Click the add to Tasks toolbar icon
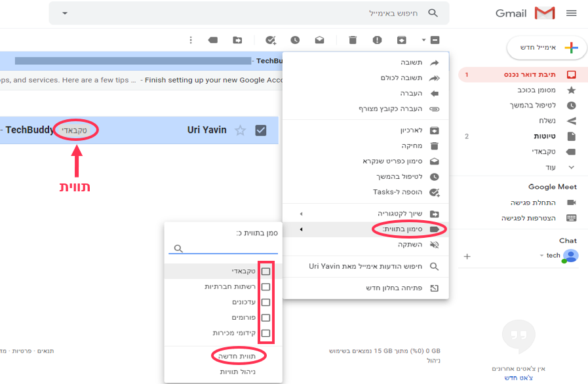The width and height of the screenshot is (588, 384). (x=271, y=40)
